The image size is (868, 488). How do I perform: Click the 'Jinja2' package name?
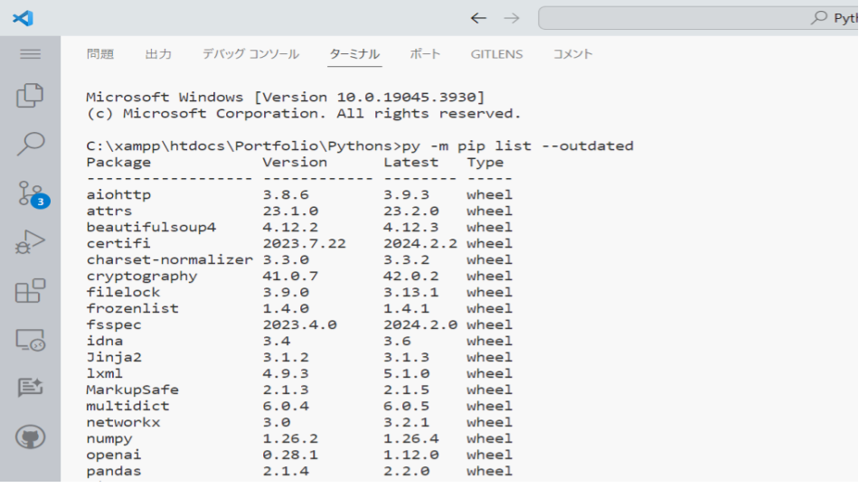[114, 358]
